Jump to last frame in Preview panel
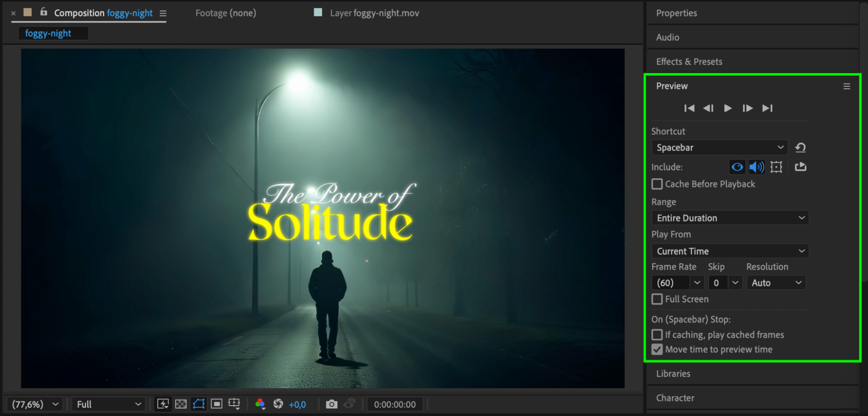868x416 pixels. pos(767,108)
